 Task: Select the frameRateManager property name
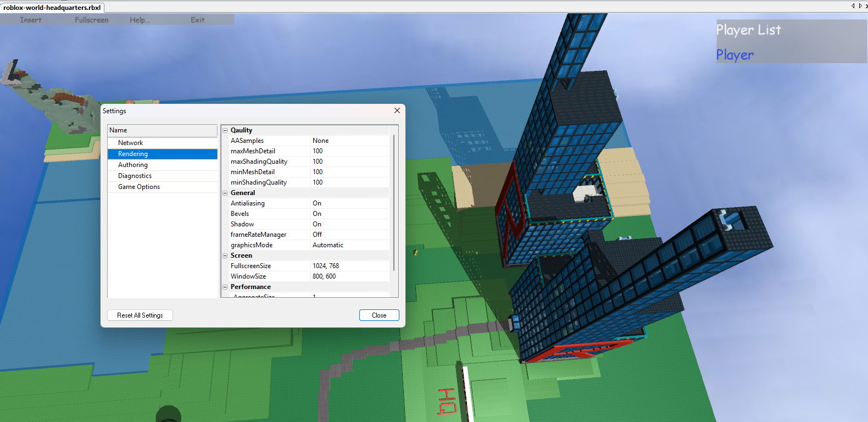[258, 235]
